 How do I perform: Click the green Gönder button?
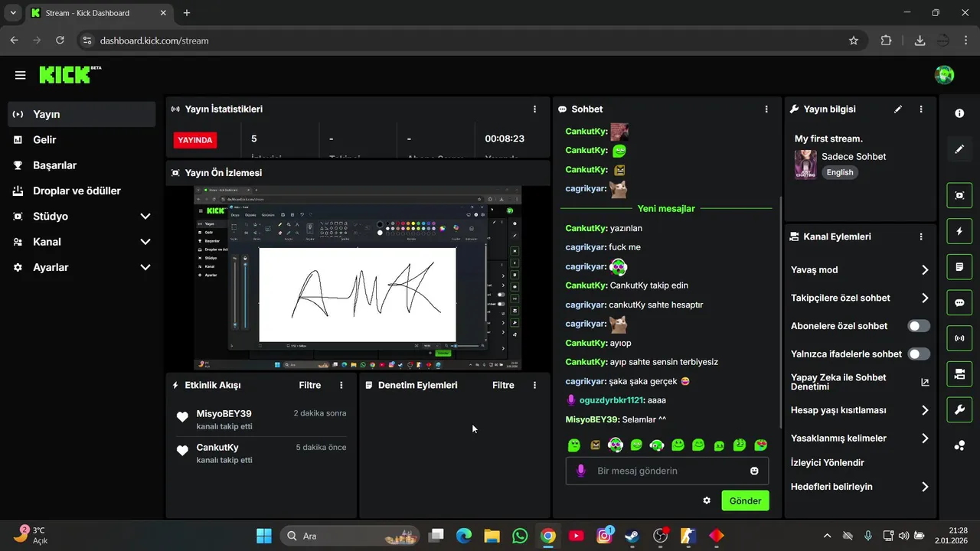745,500
